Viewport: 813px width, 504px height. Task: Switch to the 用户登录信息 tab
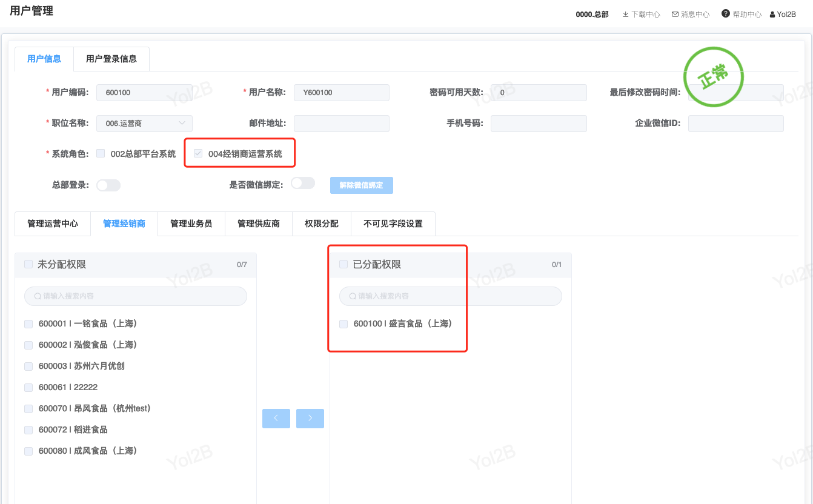pyautogui.click(x=111, y=59)
